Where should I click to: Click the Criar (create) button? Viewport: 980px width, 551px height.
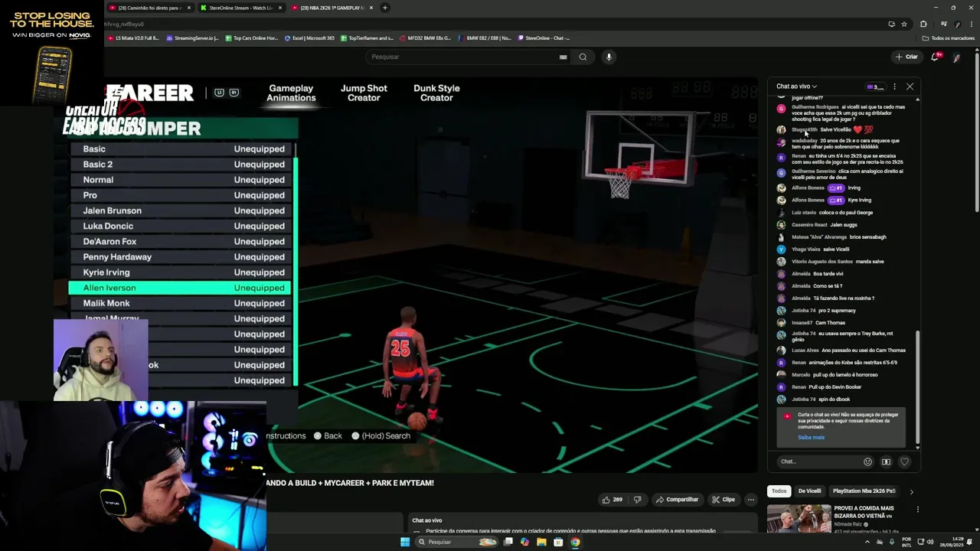pos(906,57)
